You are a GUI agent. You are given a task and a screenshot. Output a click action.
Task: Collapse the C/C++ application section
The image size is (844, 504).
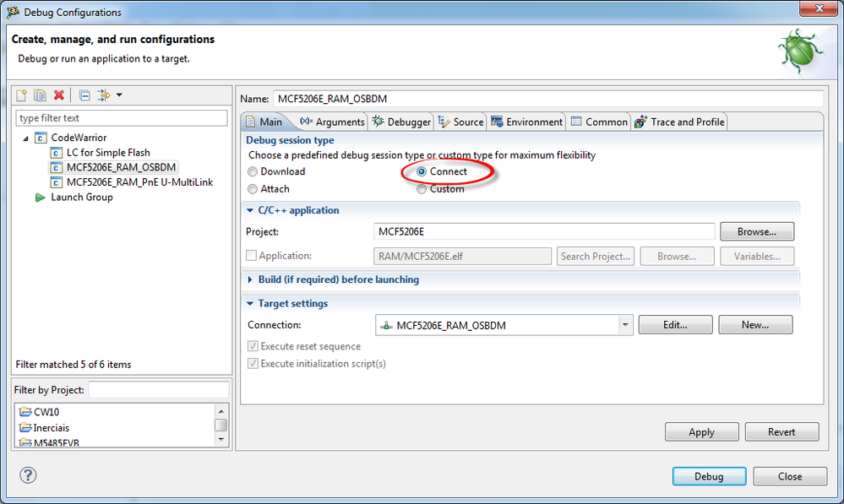coord(250,210)
